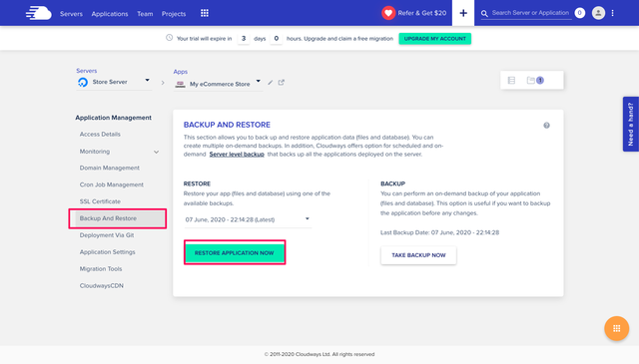Open the Need a hand? side tab
This screenshot has width=639, height=364.
[x=630, y=125]
